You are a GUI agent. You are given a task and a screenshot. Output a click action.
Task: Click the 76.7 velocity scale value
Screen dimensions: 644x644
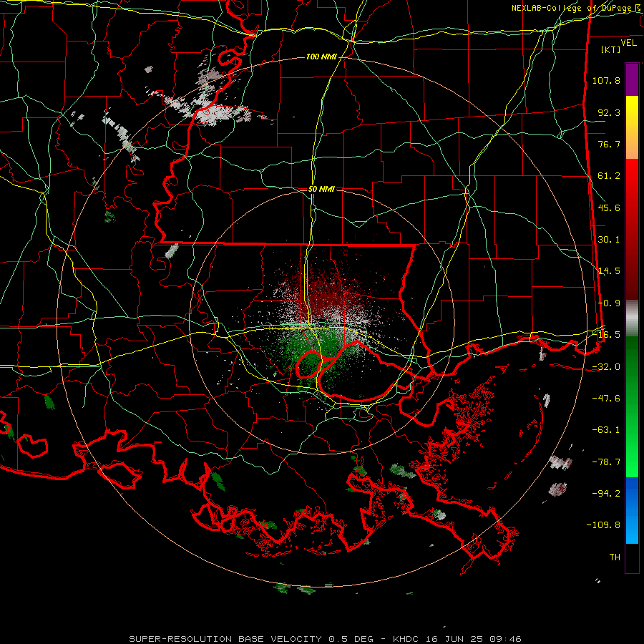(x=609, y=144)
